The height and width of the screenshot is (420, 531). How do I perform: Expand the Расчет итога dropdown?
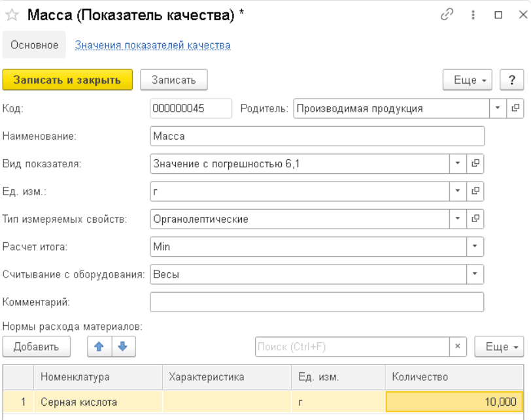click(x=475, y=246)
